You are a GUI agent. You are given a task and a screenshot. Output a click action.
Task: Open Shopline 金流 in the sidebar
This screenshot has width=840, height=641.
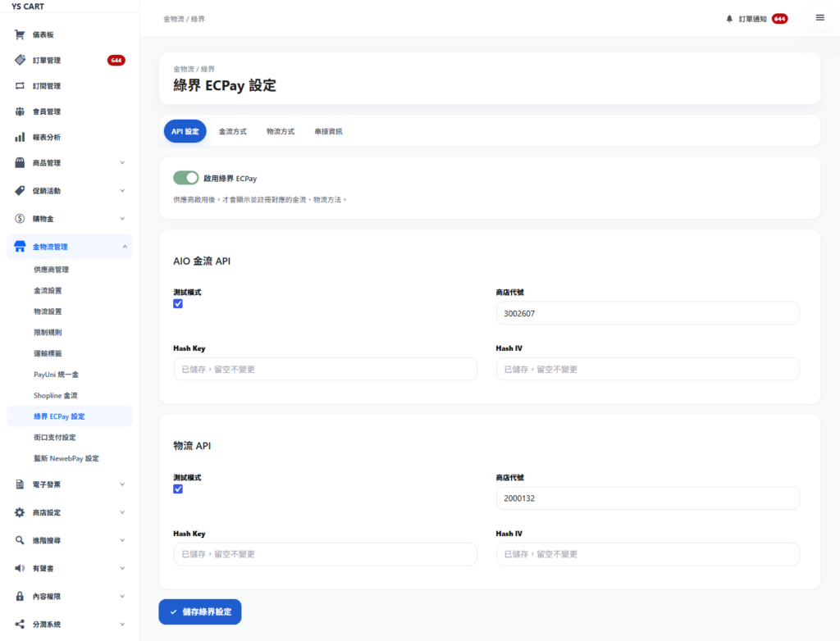coord(55,395)
